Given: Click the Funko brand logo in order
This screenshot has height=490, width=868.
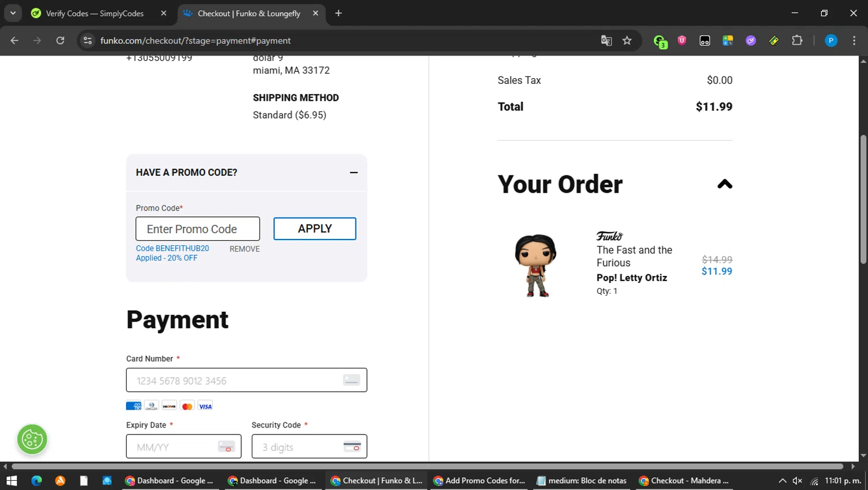Looking at the screenshot, I should (x=609, y=236).
